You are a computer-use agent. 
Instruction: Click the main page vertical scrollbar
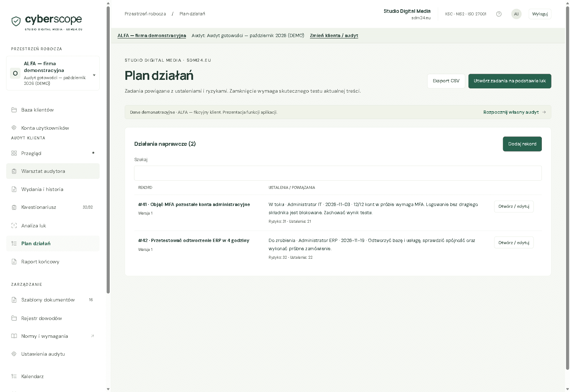click(x=568, y=188)
